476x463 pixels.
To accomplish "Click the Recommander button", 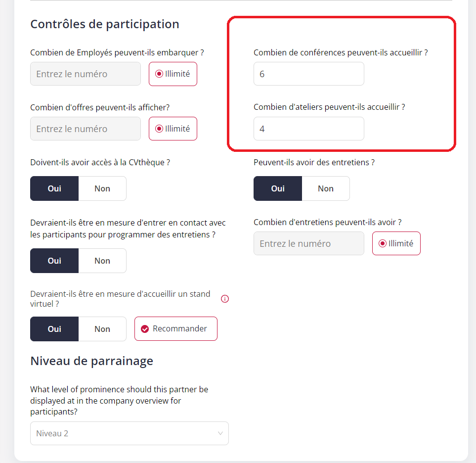I will tap(176, 329).
